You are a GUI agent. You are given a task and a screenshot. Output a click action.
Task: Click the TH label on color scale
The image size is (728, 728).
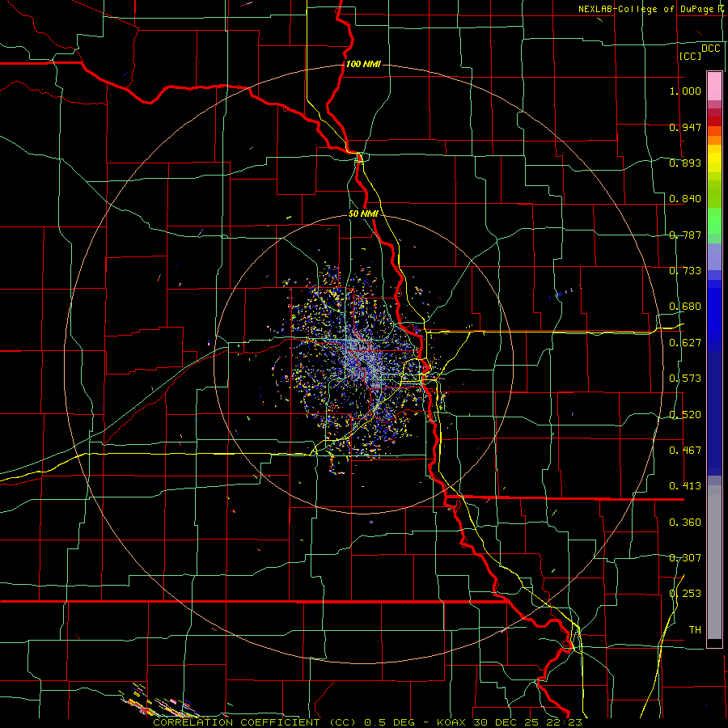[x=695, y=630]
